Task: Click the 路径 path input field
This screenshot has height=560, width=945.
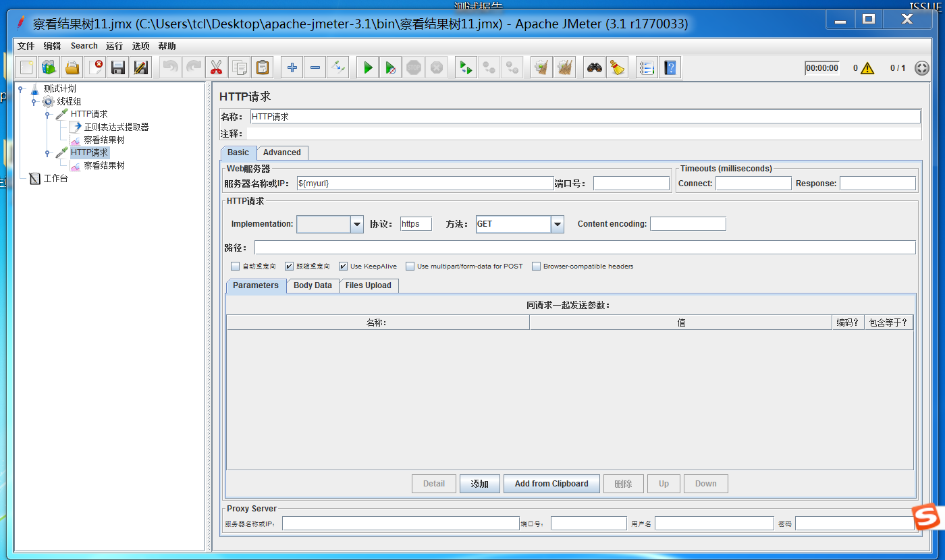Action: 585,248
